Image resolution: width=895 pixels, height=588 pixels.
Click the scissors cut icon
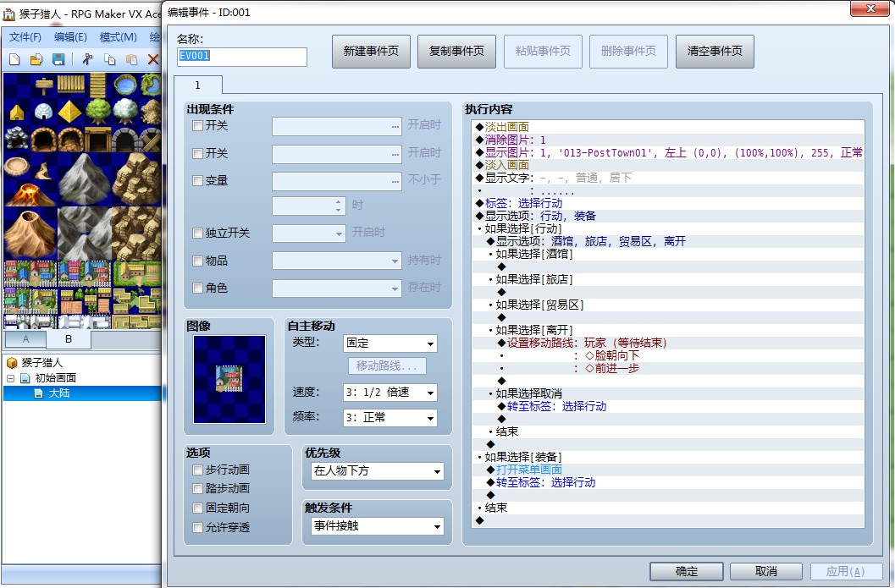(87, 59)
